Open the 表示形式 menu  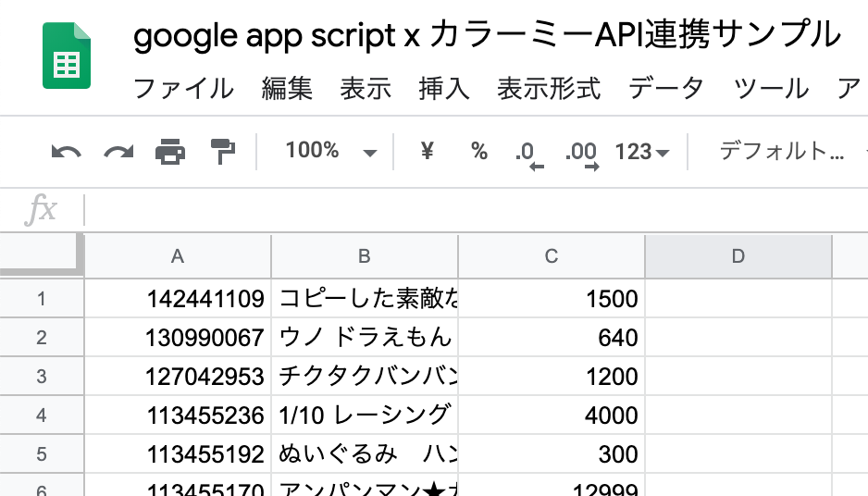point(549,89)
